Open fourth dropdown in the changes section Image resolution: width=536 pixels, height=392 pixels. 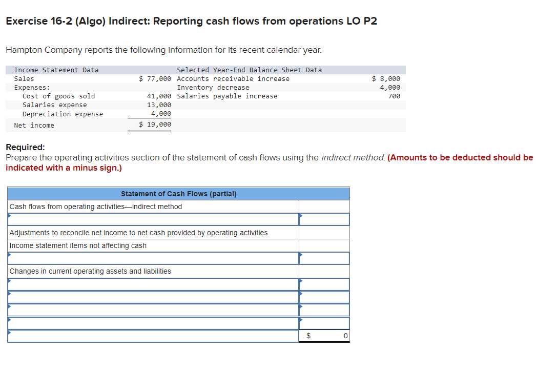(152, 323)
